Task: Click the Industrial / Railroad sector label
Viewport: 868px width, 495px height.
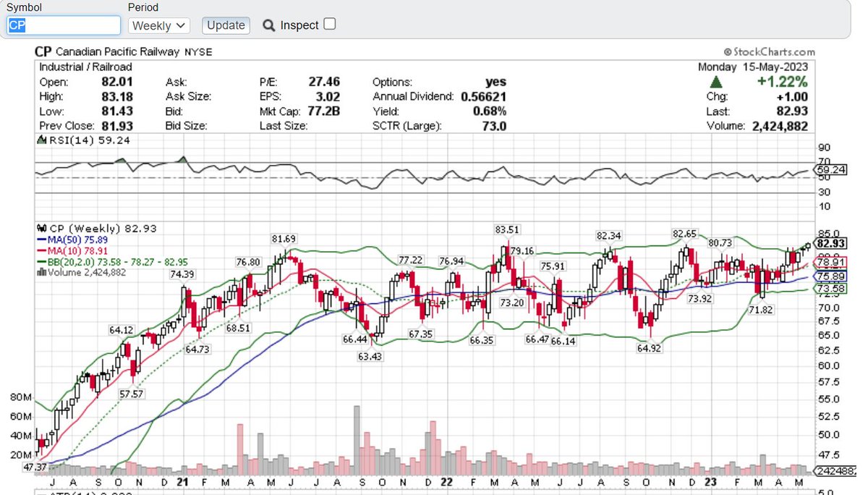Action: click(86, 67)
